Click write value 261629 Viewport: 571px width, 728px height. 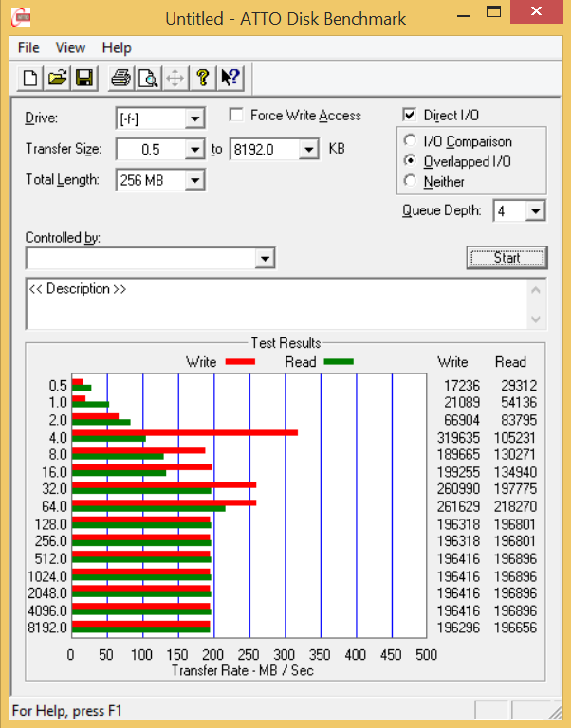458,506
